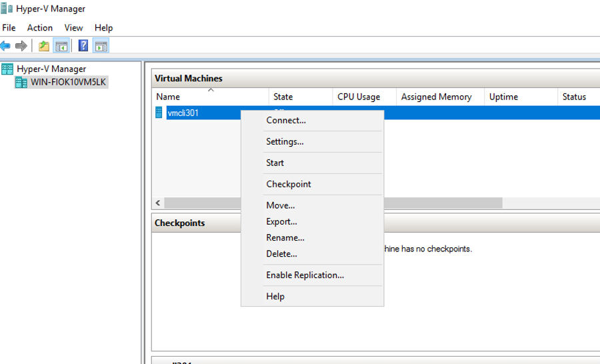Choose Move... from the context menu
This screenshot has width=600, height=364.
click(312, 205)
